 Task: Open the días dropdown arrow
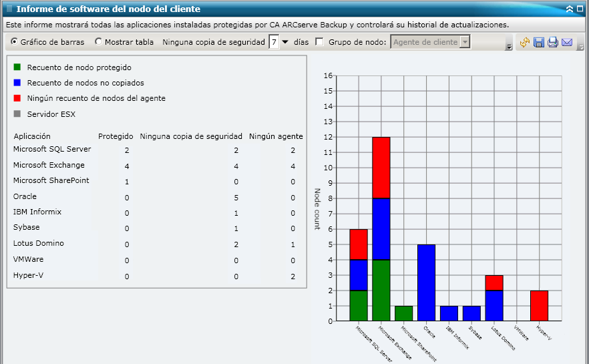[285, 42]
